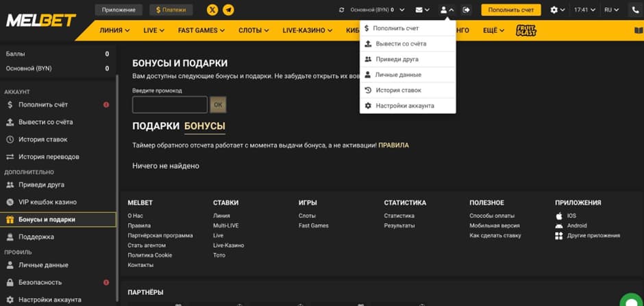644x306 pixels.
Task: Click the upload icon of Вывести со счёта in sidebar
Action: click(x=10, y=122)
